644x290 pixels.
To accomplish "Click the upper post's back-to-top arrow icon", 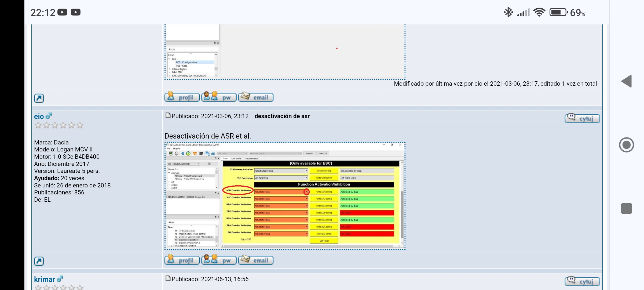I will [x=39, y=98].
